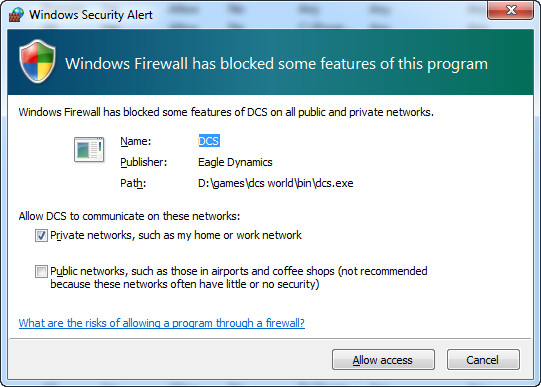The width and height of the screenshot is (541, 387).
Task: Click the Private networks label text
Action: coord(176,235)
